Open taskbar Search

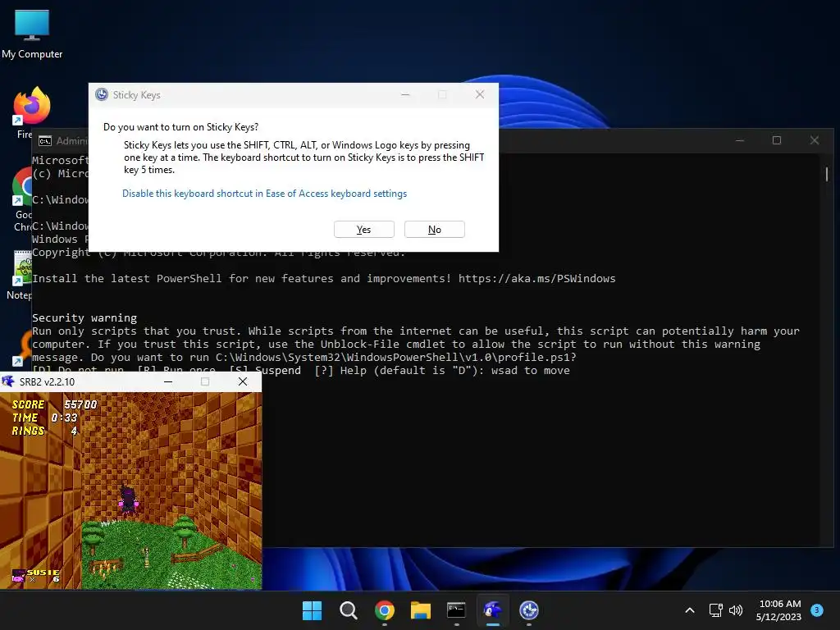[x=348, y=610]
